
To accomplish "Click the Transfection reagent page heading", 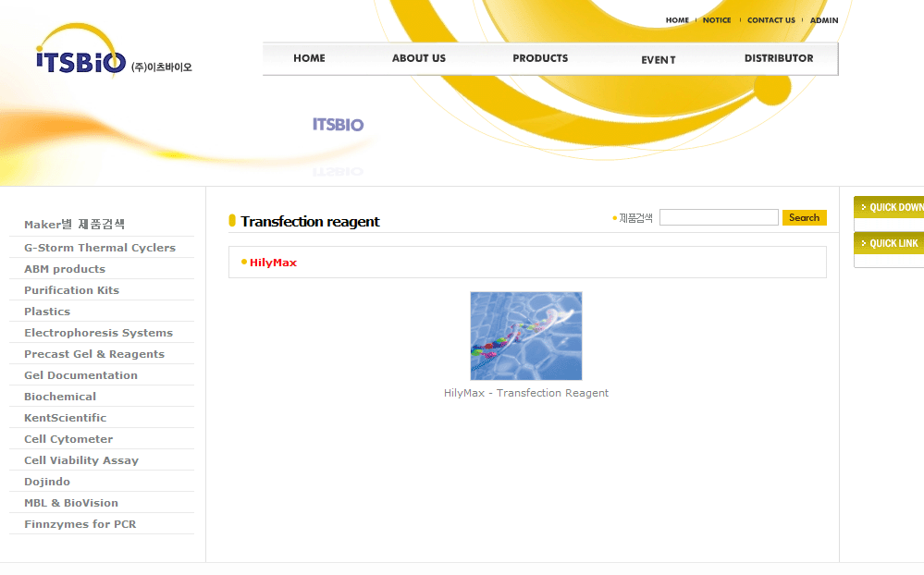I will click(x=310, y=222).
